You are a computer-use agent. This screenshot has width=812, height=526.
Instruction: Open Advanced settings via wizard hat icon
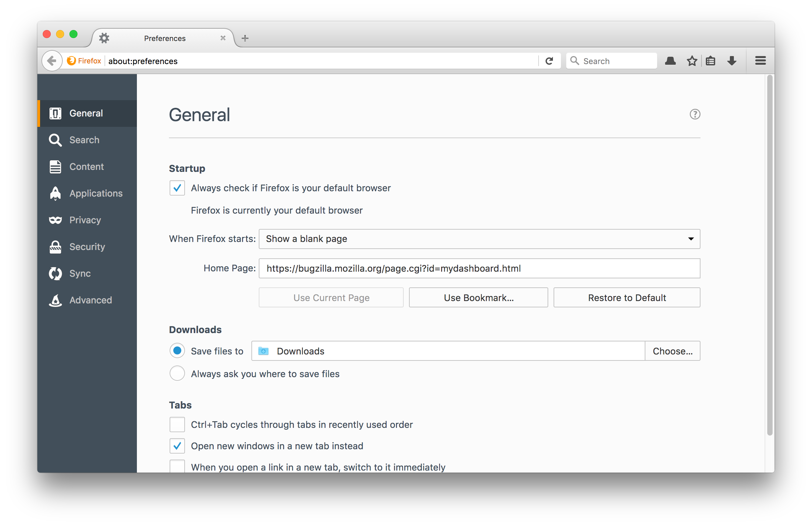56,300
